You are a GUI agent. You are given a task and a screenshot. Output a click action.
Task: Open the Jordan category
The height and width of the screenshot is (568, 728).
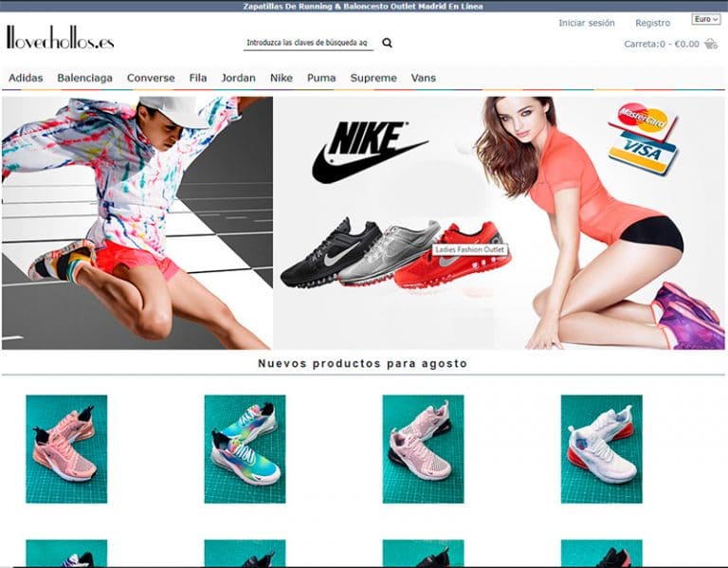point(238,78)
